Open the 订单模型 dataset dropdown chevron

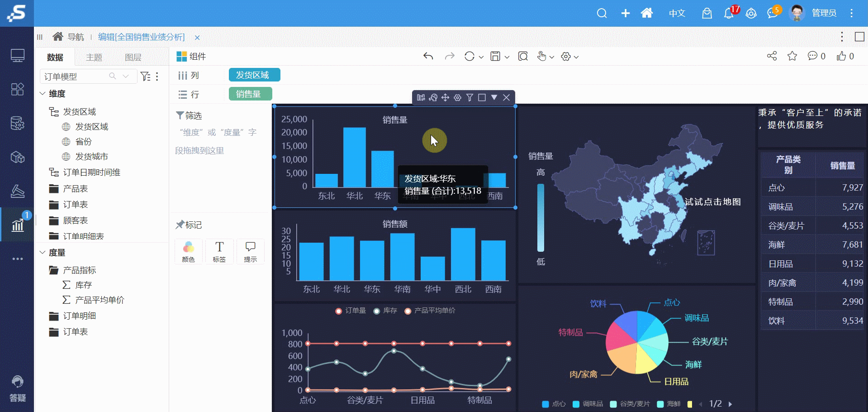(x=126, y=76)
